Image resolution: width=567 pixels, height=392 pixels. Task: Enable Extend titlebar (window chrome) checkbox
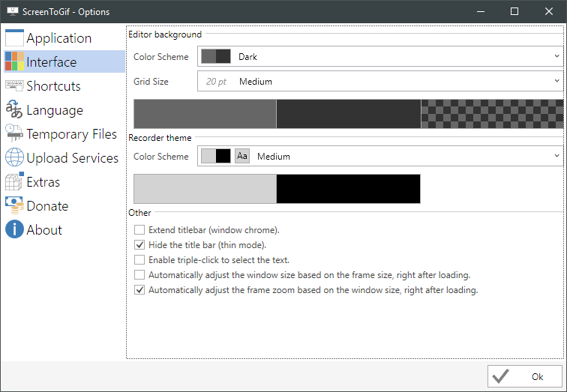tap(139, 230)
